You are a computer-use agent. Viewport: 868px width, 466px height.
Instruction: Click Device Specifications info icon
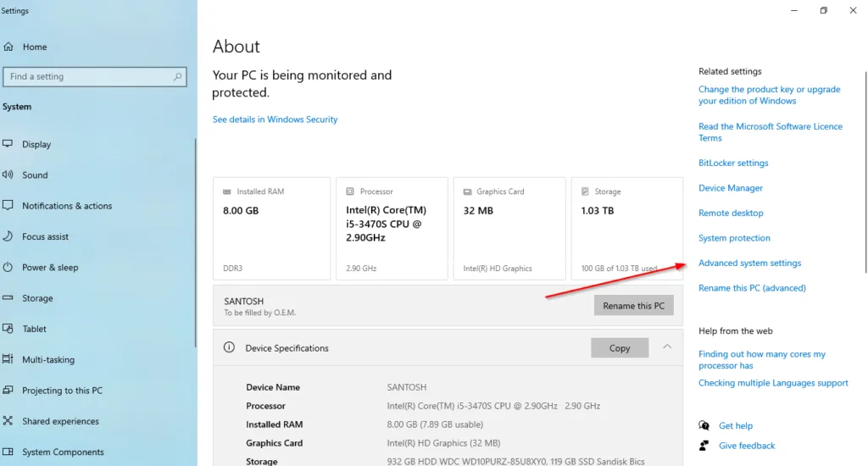coord(228,347)
